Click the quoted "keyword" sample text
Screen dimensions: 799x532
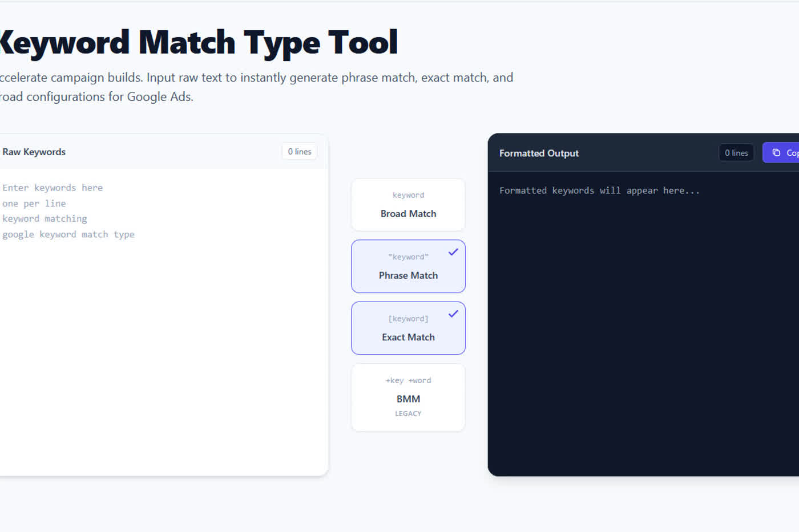tap(408, 257)
